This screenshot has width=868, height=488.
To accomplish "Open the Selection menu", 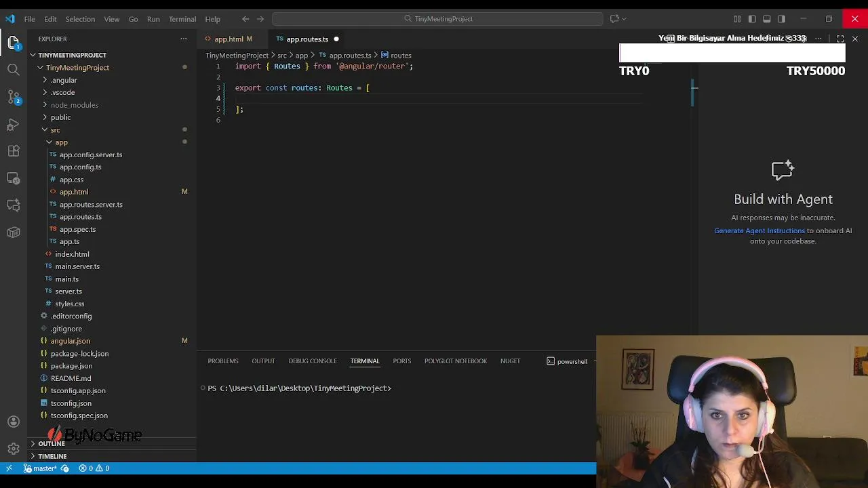I will 80,19.
